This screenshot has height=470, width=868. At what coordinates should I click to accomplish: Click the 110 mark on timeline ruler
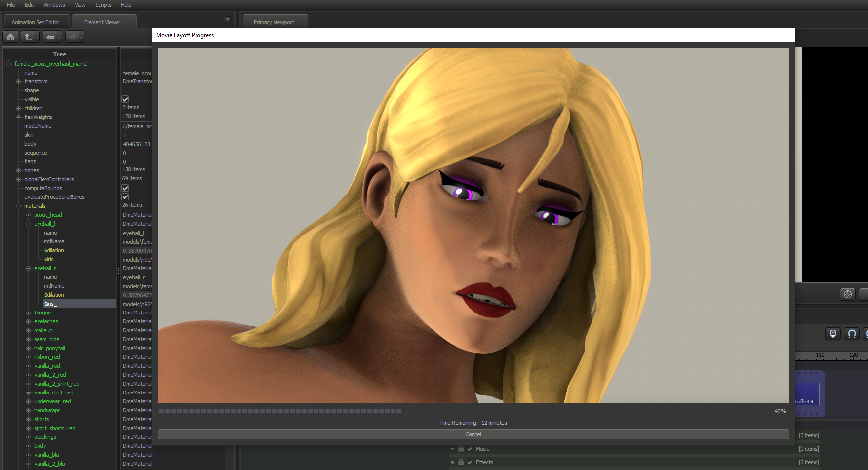pyautogui.click(x=820, y=355)
